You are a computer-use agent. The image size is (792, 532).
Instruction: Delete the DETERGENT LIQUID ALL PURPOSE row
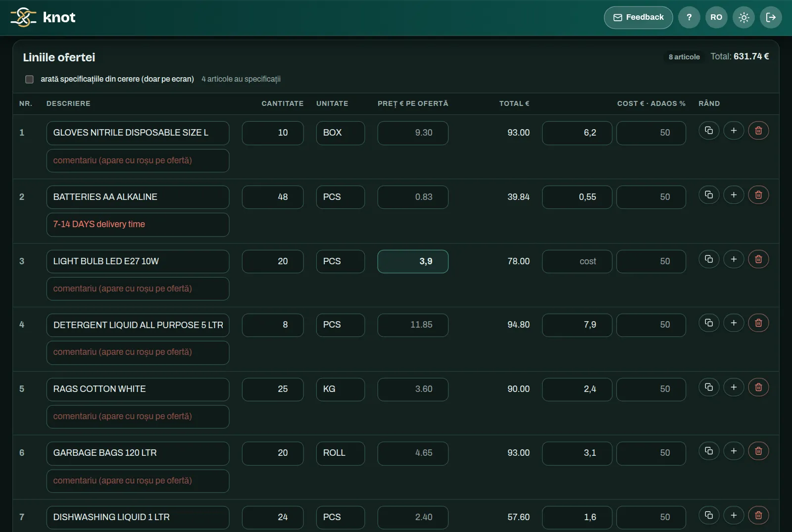[x=758, y=323]
